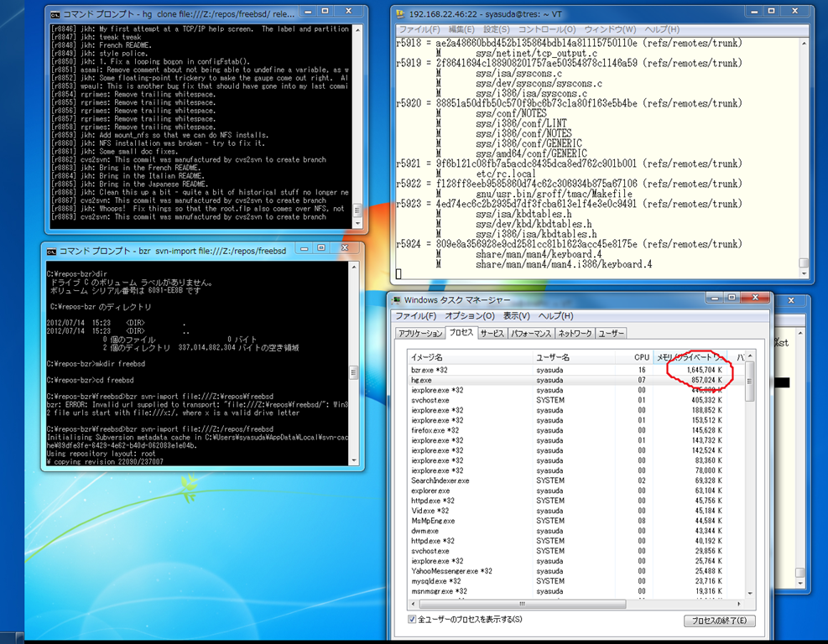
Task: Click the etc/rc.local line in Tera Term
Action: [505, 174]
